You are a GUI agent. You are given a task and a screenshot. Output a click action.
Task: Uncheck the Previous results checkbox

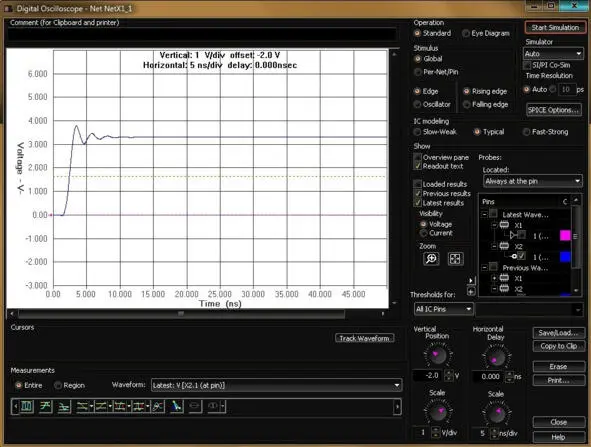click(417, 193)
